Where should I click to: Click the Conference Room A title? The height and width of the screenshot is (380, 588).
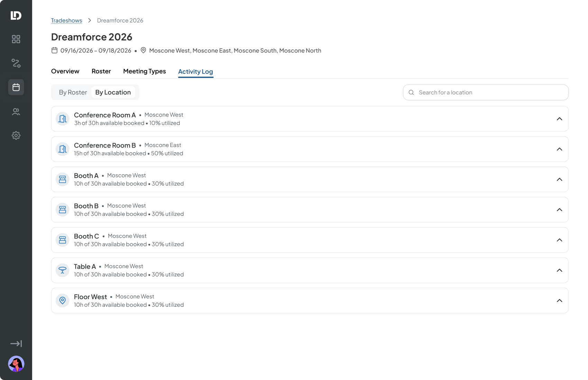[105, 115]
